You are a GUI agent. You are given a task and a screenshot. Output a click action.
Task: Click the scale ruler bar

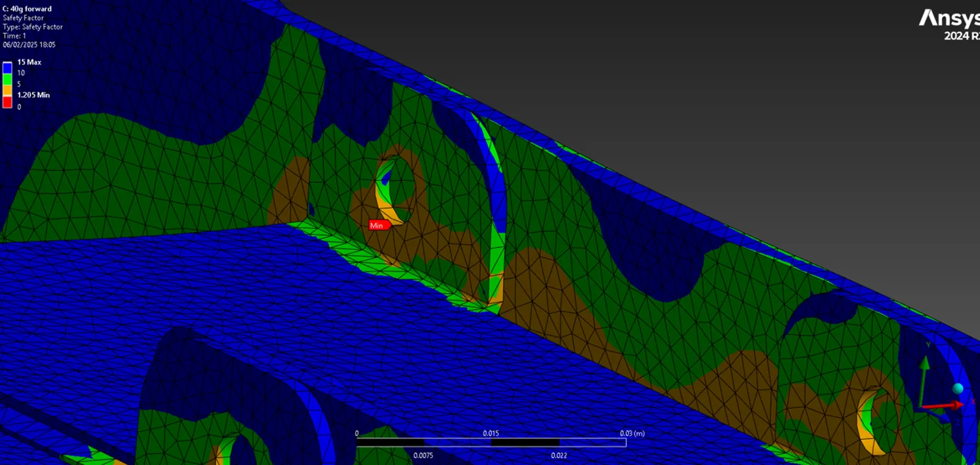[491, 443]
